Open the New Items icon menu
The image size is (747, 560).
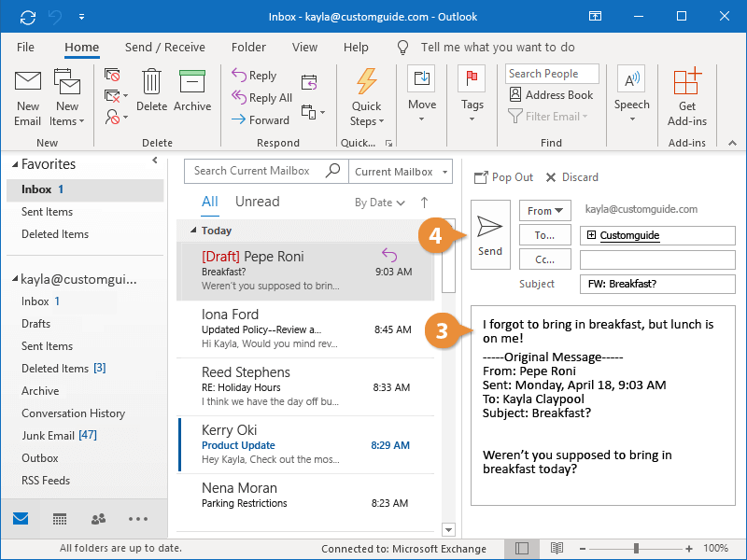67,81
